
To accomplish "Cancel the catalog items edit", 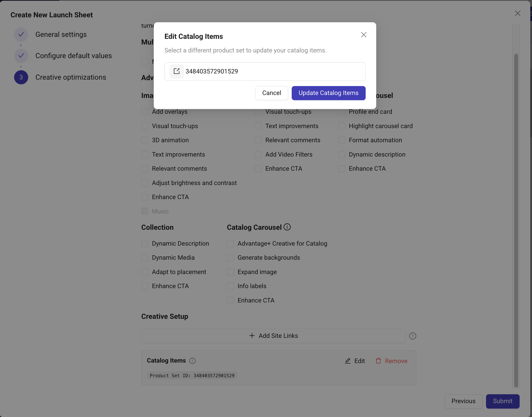I will 272,93.
